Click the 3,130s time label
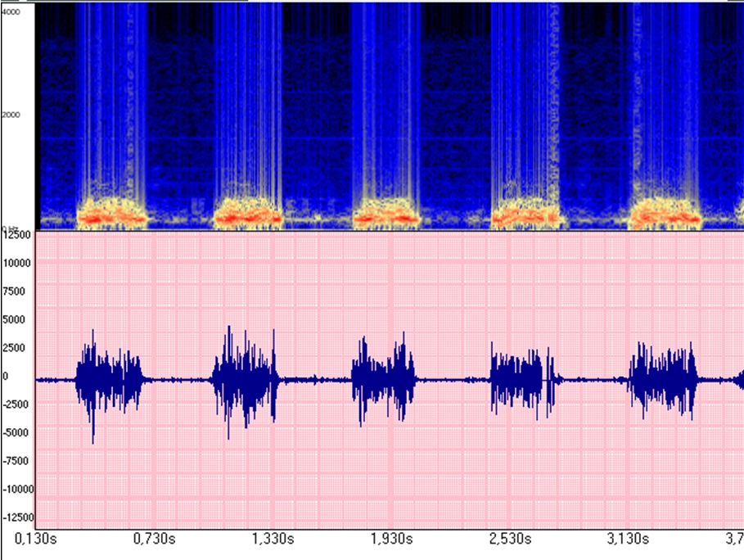The width and height of the screenshot is (744, 560). 628,539
